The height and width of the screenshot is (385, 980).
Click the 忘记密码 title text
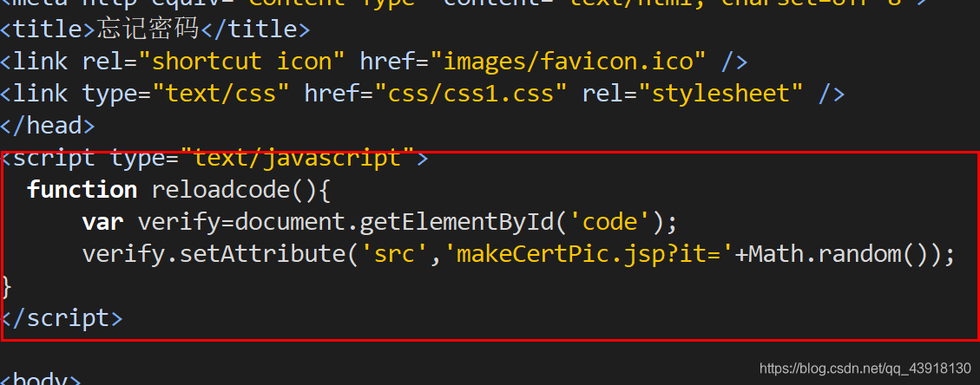148,29
